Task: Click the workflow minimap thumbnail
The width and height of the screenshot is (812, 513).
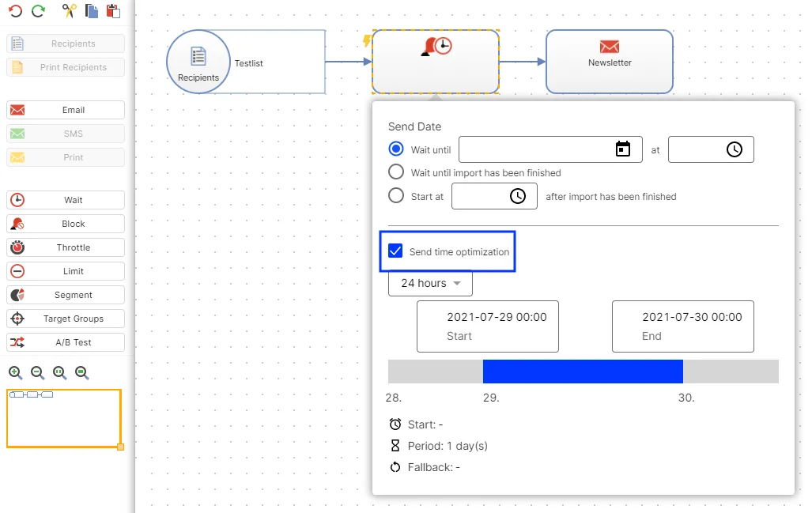Action: click(x=64, y=418)
